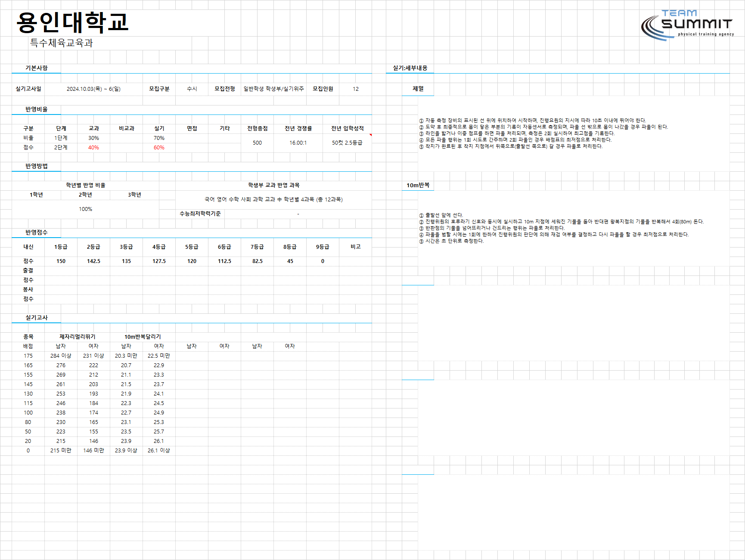The image size is (745, 560).
Task: Click the 16.00:1 competition rate cell
Action: coord(298,142)
